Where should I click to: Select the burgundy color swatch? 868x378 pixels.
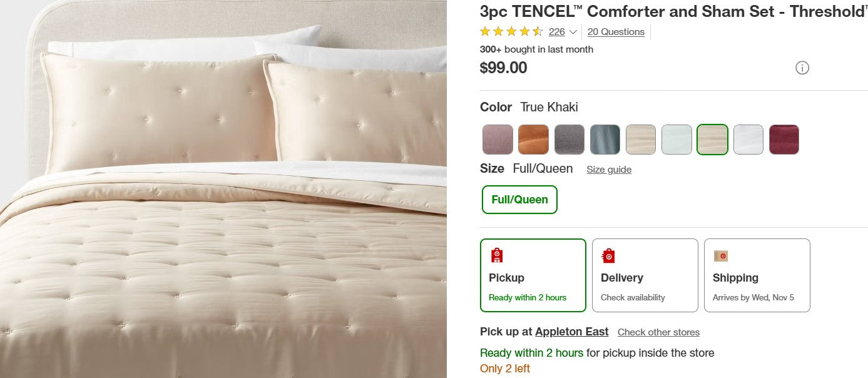[784, 139]
